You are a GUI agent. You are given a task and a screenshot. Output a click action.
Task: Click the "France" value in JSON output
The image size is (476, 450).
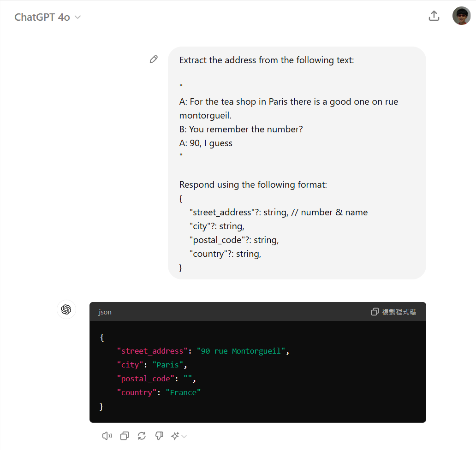[183, 392]
